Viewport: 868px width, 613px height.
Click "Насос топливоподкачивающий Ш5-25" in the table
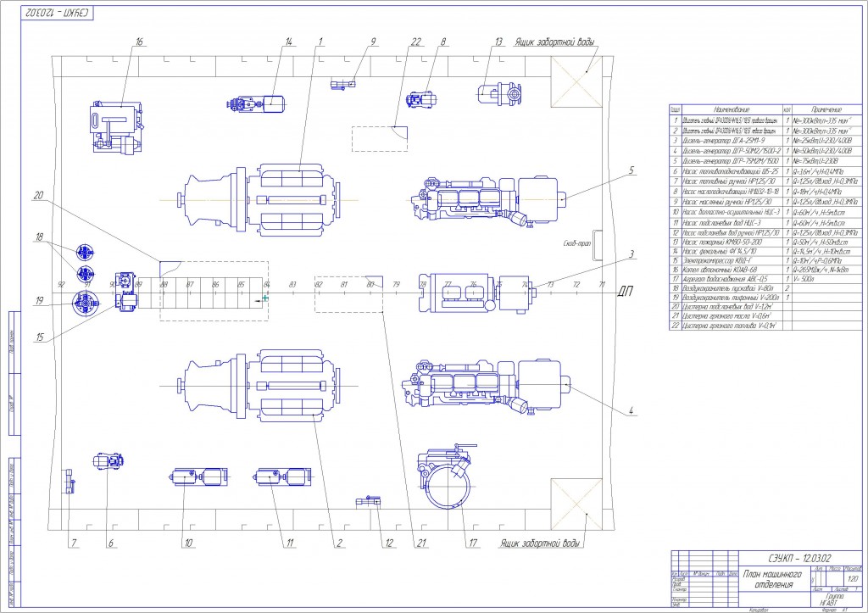pyautogui.click(x=730, y=171)
